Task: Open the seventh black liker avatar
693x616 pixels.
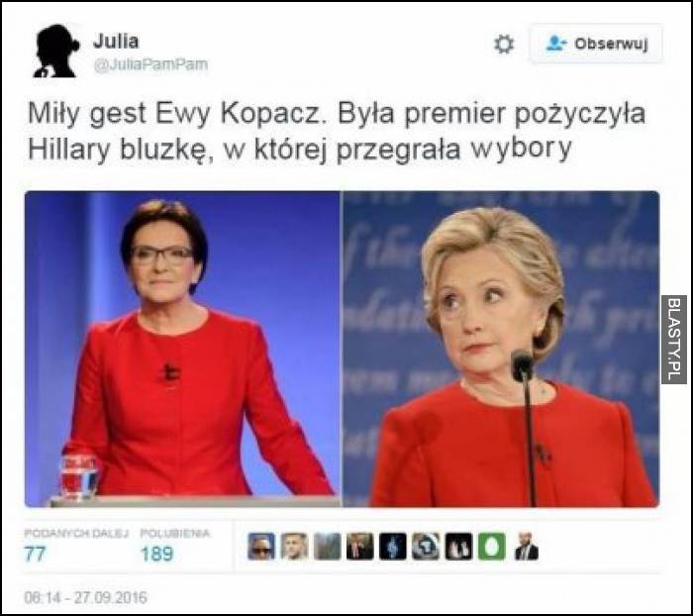Action: pyautogui.click(x=458, y=546)
